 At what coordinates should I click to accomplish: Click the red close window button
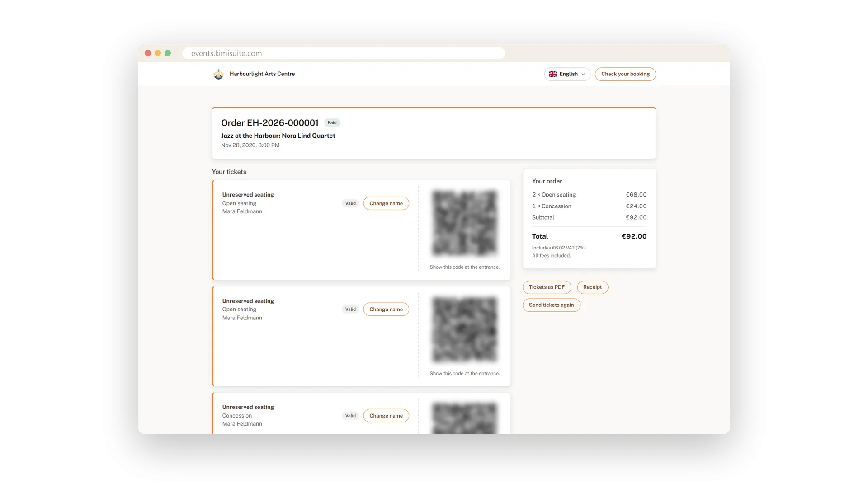click(148, 53)
